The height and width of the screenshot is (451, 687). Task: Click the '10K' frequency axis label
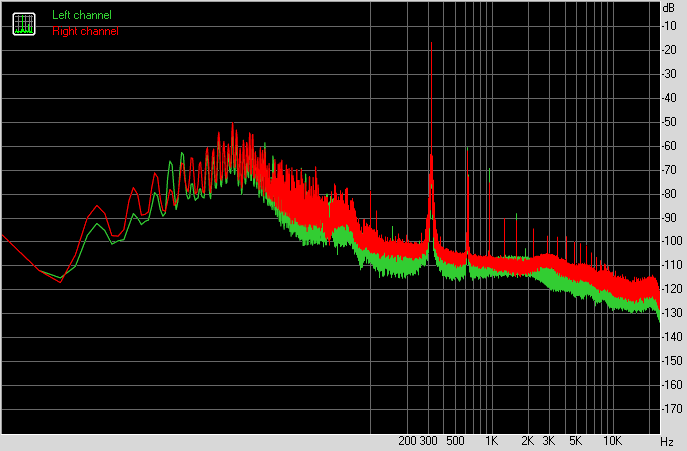tap(612, 441)
